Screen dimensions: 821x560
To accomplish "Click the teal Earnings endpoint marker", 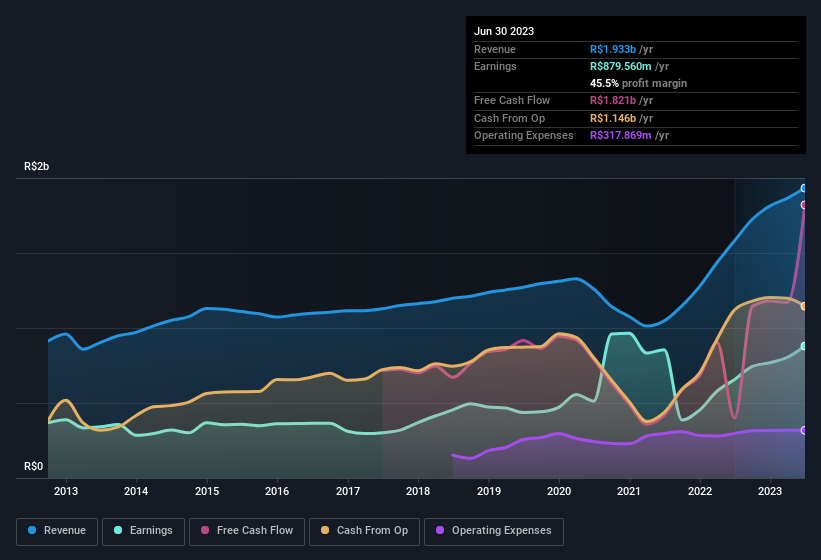I will click(804, 346).
